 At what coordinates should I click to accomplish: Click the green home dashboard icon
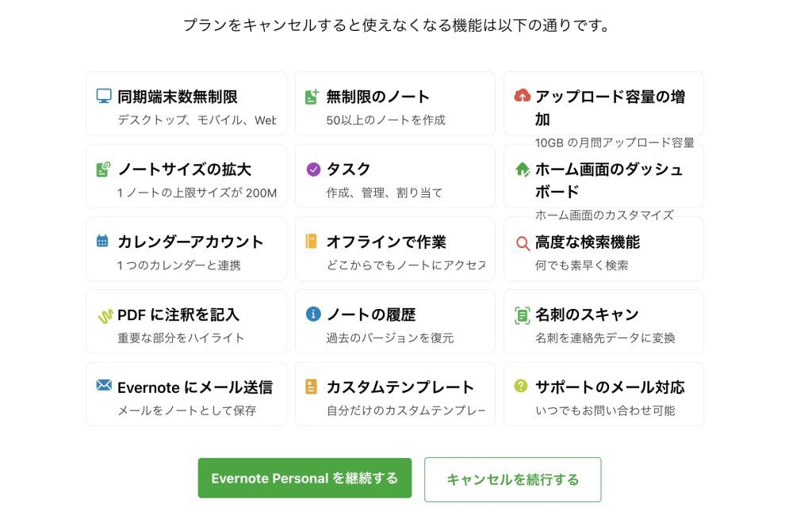click(x=522, y=169)
